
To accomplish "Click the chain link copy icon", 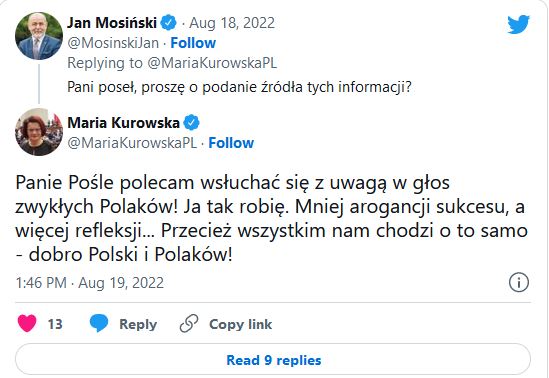I will [189, 323].
